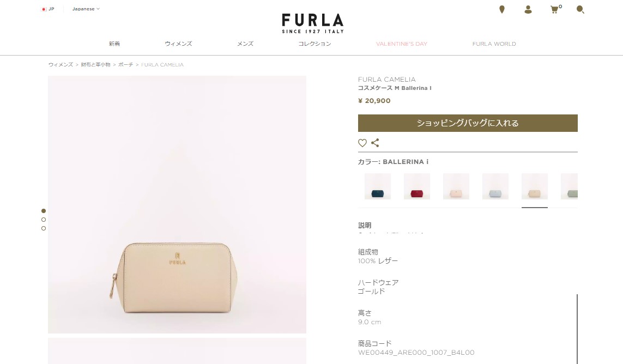Open the store locator pin icon
623x364 pixels.
pyautogui.click(x=502, y=10)
